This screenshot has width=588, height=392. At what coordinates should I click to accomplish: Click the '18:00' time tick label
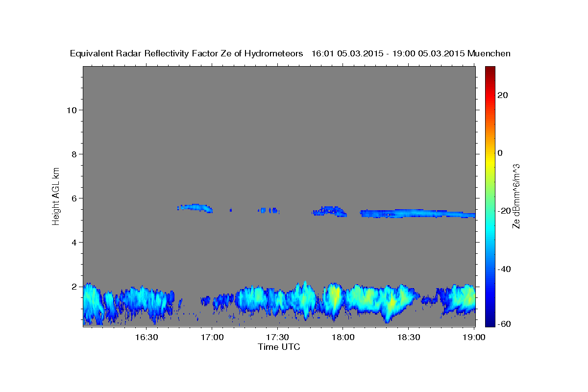343,337
